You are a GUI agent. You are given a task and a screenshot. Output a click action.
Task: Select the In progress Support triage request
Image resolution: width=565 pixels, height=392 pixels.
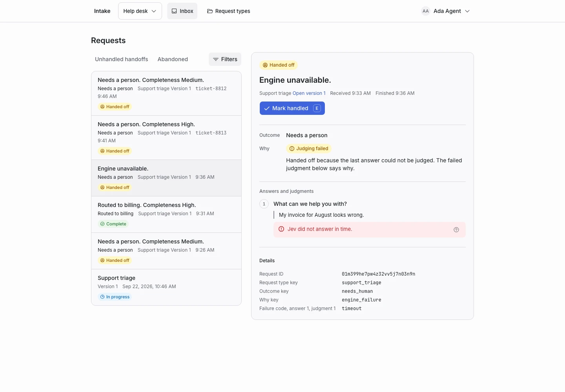pyautogui.click(x=166, y=287)
